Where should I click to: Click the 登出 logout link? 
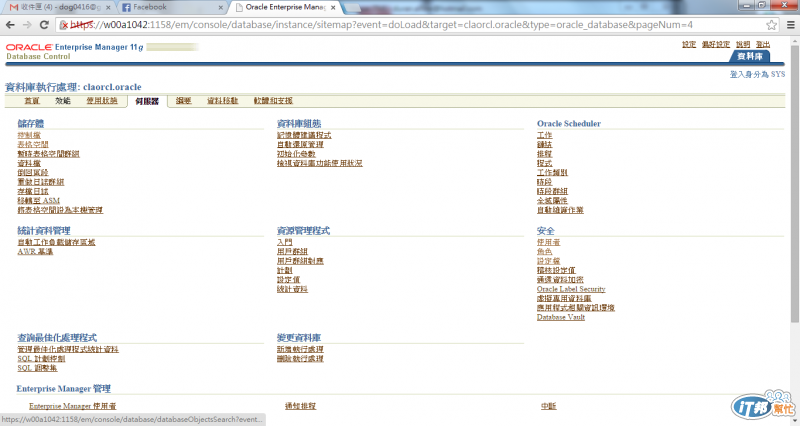click(x=763, y=44)
